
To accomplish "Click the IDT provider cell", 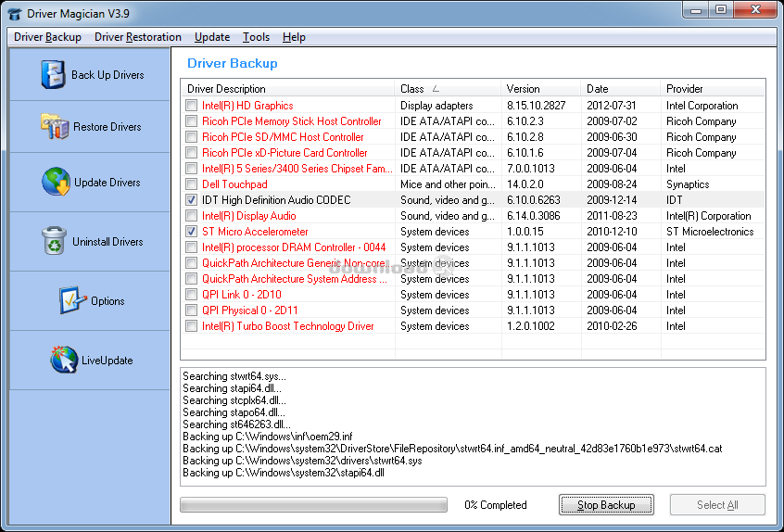I will (x=674, y=200).
